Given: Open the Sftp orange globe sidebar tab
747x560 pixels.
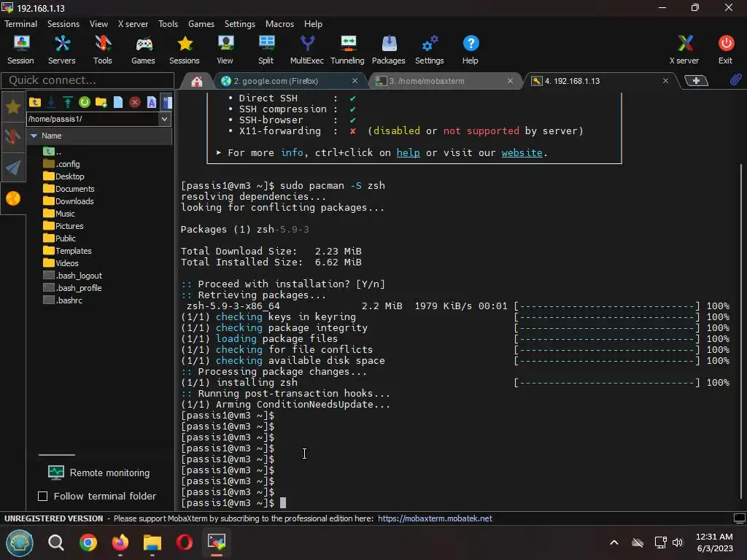Looking at the screenshot, I should [x=13, y=198].
